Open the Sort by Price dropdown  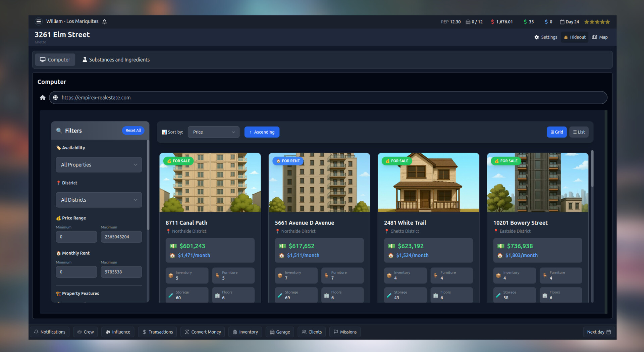213,132
